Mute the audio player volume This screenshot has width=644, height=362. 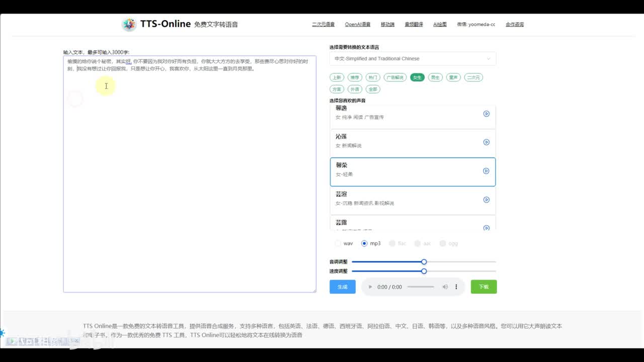point(445,287)
